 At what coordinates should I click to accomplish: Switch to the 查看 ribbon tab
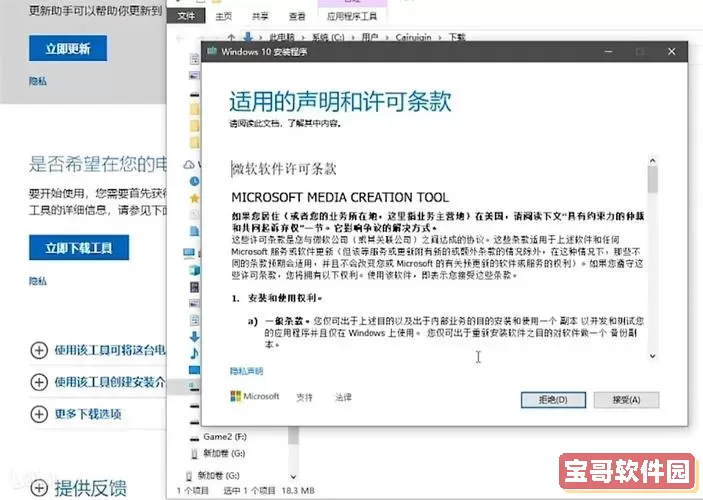click(x=297, y=17)
